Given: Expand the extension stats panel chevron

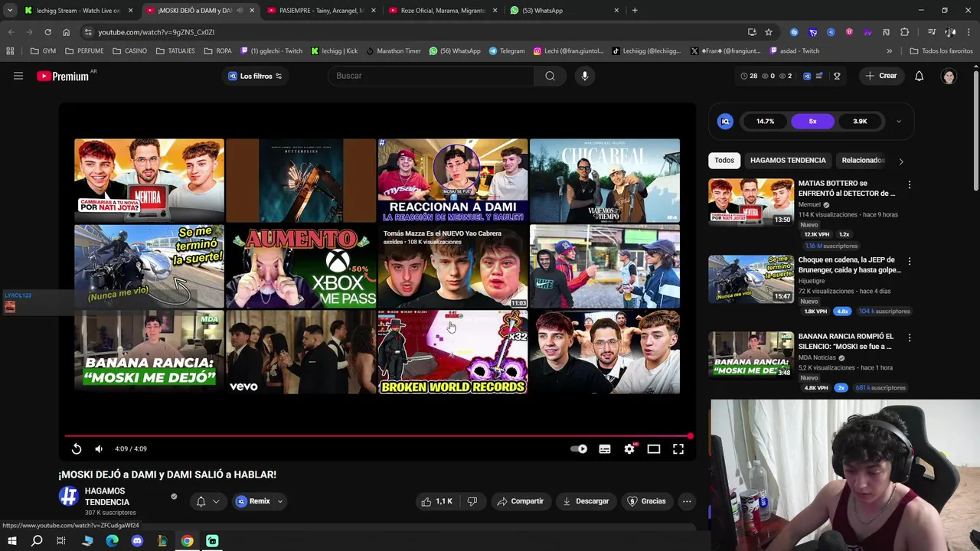Looking at the screenshot, I should click(898, 121).
